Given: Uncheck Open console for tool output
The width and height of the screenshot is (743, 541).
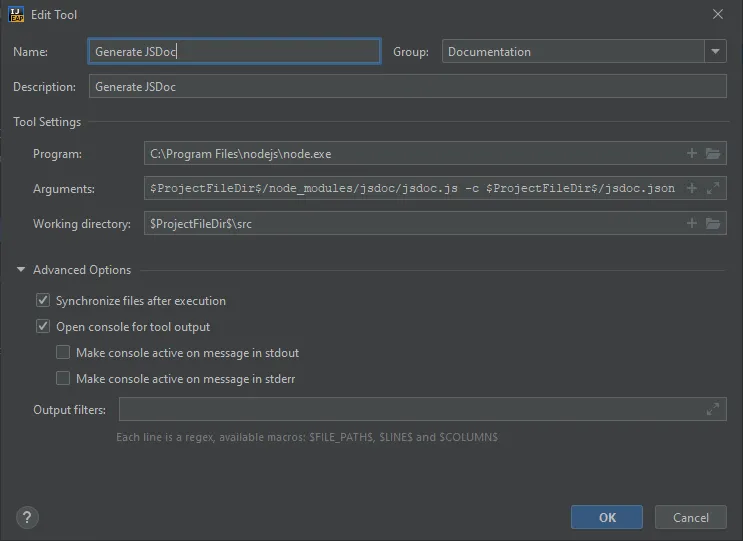Looking at the screenshot, I should click(x=43, y=326).
